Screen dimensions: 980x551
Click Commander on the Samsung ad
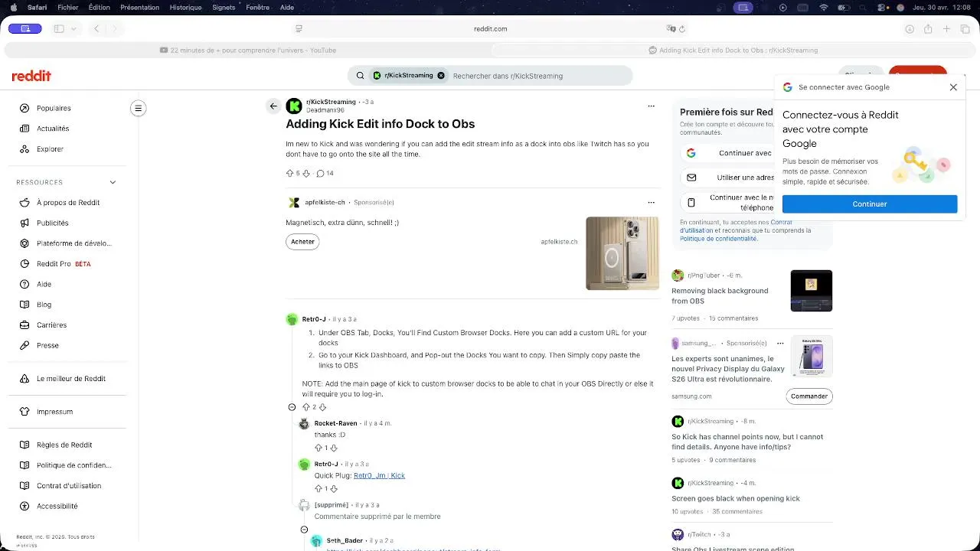tap(809, 396)
